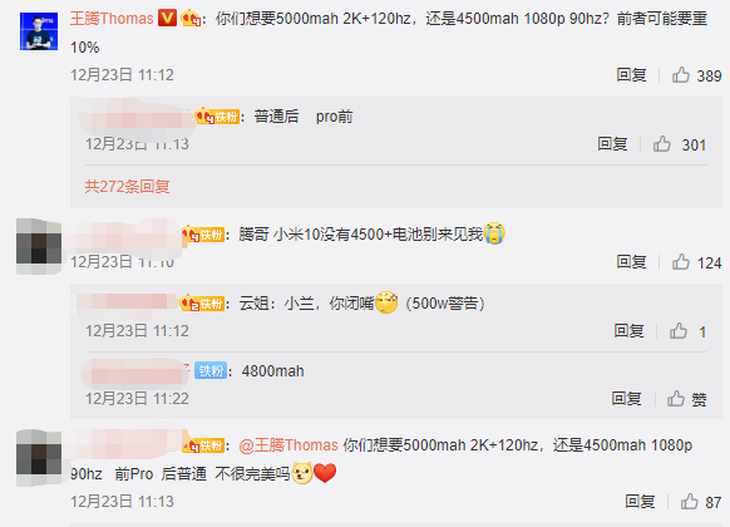Reply to 王腾Thomas's top comment
Image resolution: width=730 pixels, height=527 pixels.
point(631,75)
